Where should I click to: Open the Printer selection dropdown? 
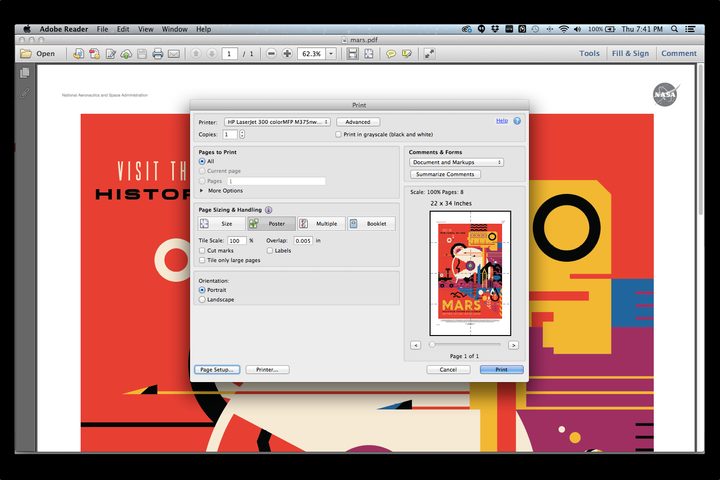277,122
